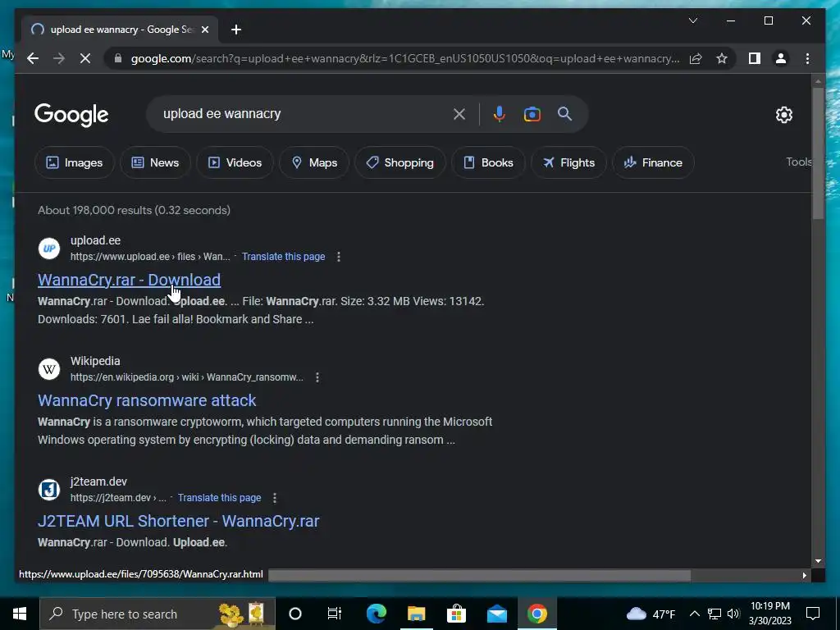The width and height of the screenshot is (840, 630).
Task: Open more options for j2team.dev result
Action: 275,498
